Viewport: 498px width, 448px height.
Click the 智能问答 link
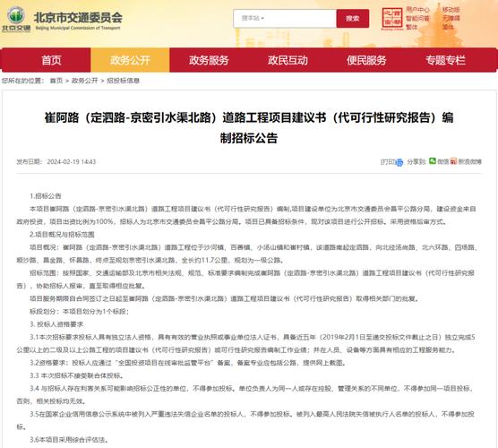point(417,19)
